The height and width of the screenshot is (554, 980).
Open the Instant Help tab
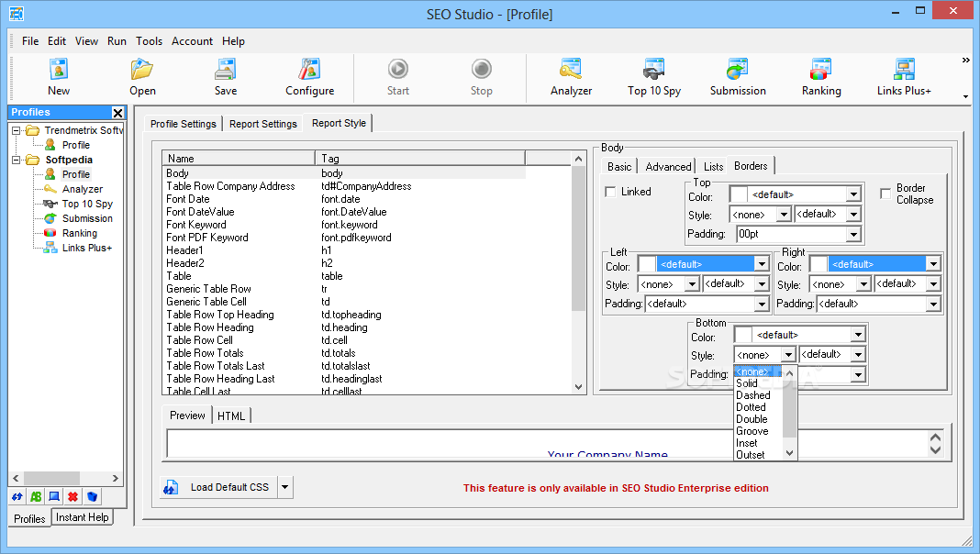82,517
